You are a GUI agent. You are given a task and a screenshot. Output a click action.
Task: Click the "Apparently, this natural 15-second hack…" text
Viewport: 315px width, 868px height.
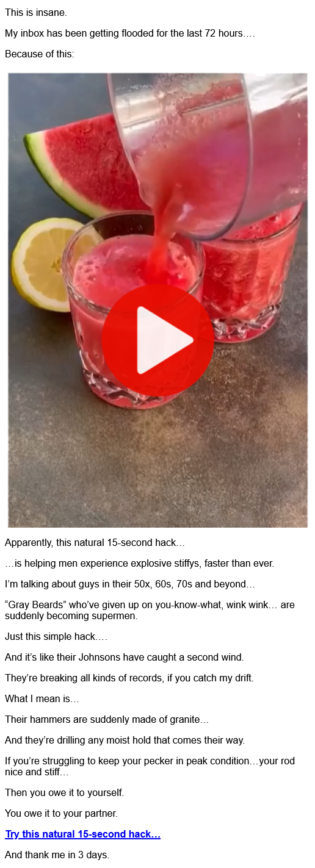95,542
